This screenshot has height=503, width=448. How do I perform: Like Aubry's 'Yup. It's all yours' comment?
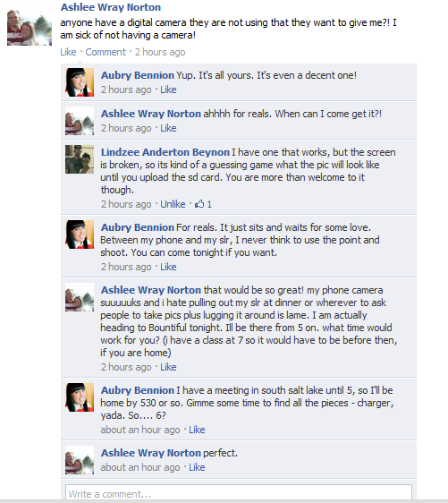tap(168, 90)
